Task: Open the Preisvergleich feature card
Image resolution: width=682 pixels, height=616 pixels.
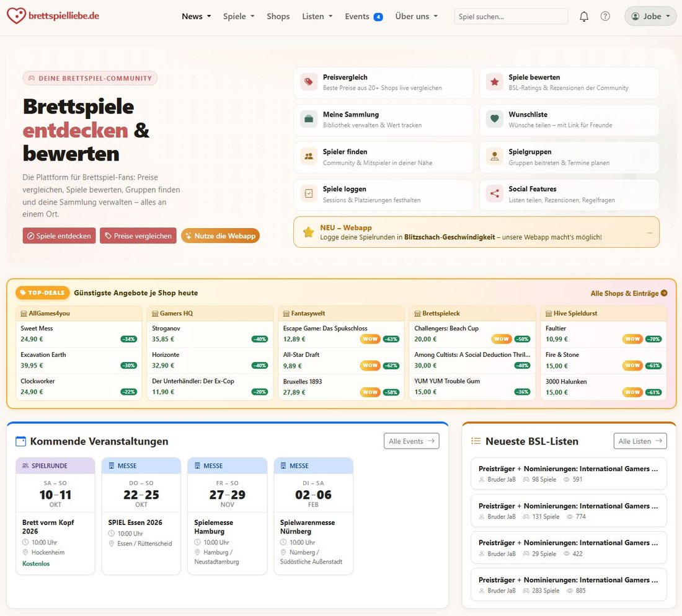Action: (383, 82)
